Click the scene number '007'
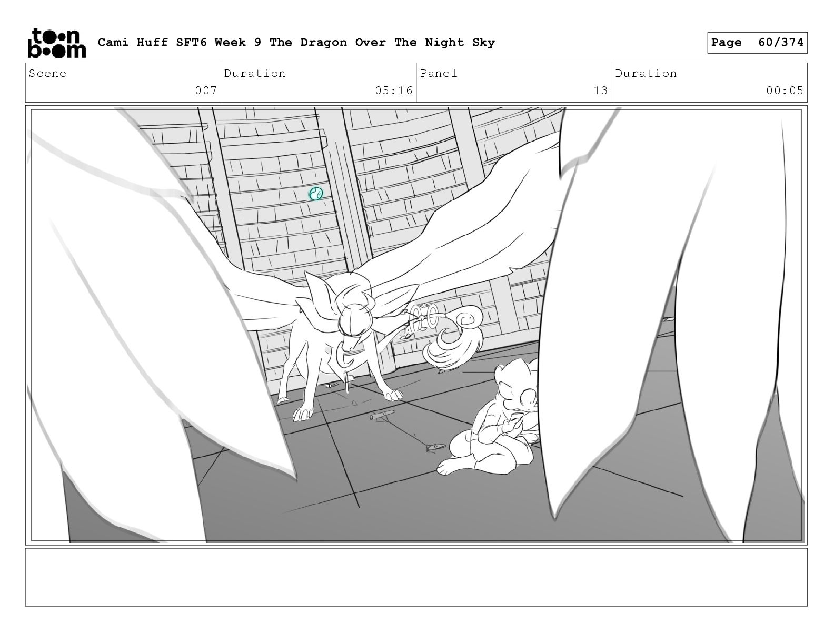Viewport: 834px width, 644px height. coord(206,90)
